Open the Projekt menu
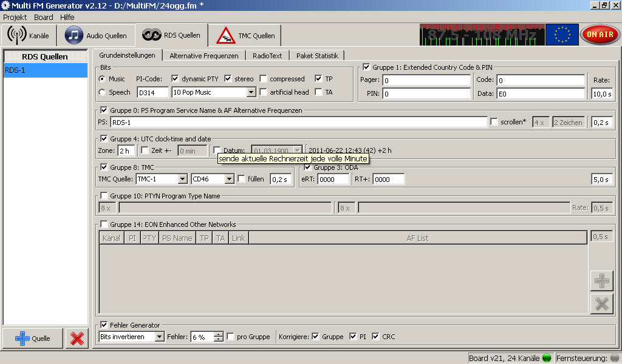This screenshot has width=622, height=364. 15,17
